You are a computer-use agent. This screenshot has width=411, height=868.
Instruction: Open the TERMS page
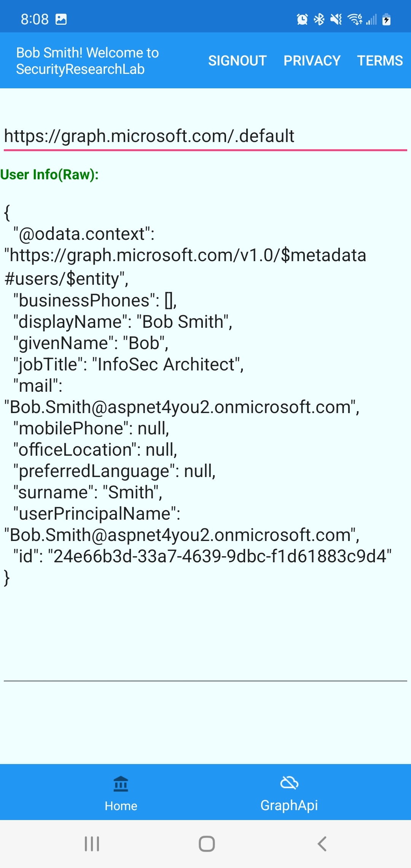point(379,61)
